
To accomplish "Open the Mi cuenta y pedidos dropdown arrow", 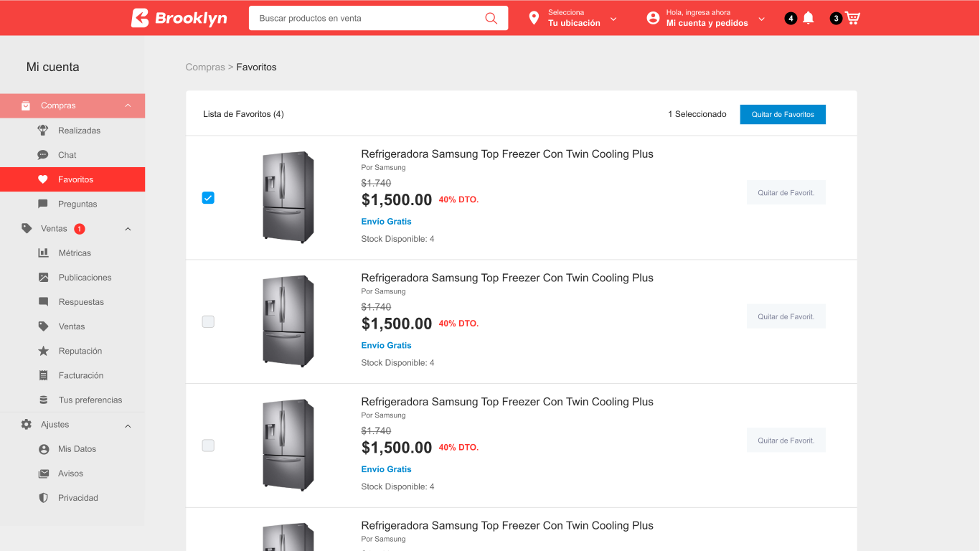I will (762, 19).
